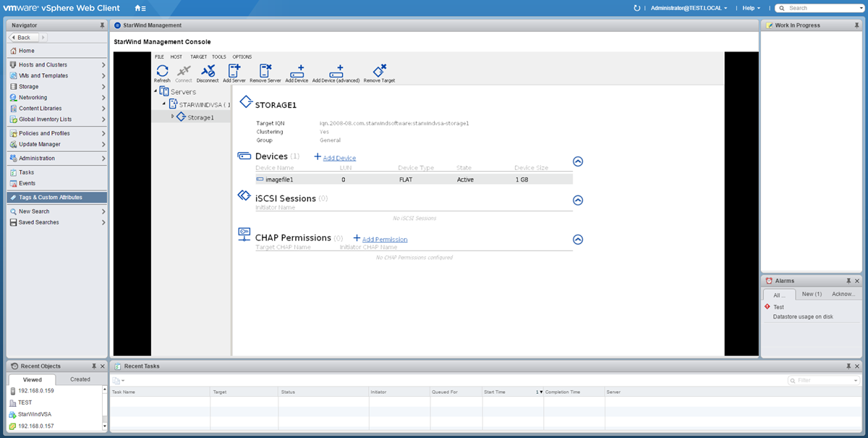Click the Add Device toolbar icon

[x=297, y=71]
